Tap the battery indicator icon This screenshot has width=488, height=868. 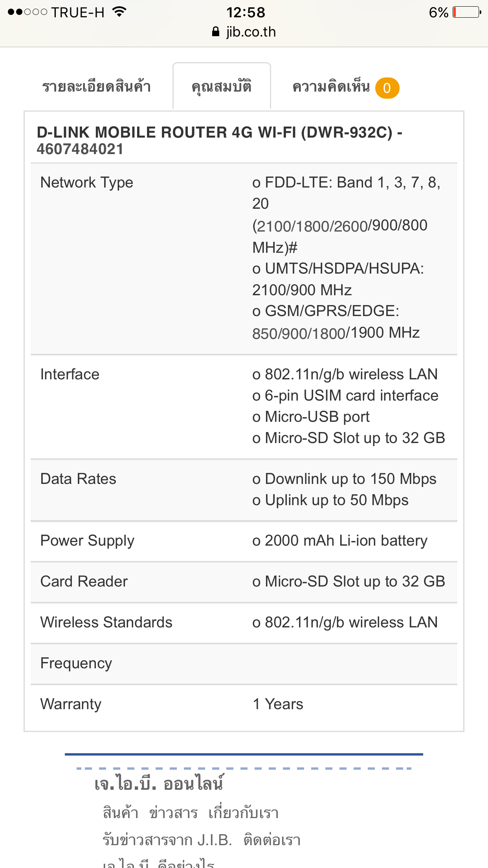tap(467, 12)
